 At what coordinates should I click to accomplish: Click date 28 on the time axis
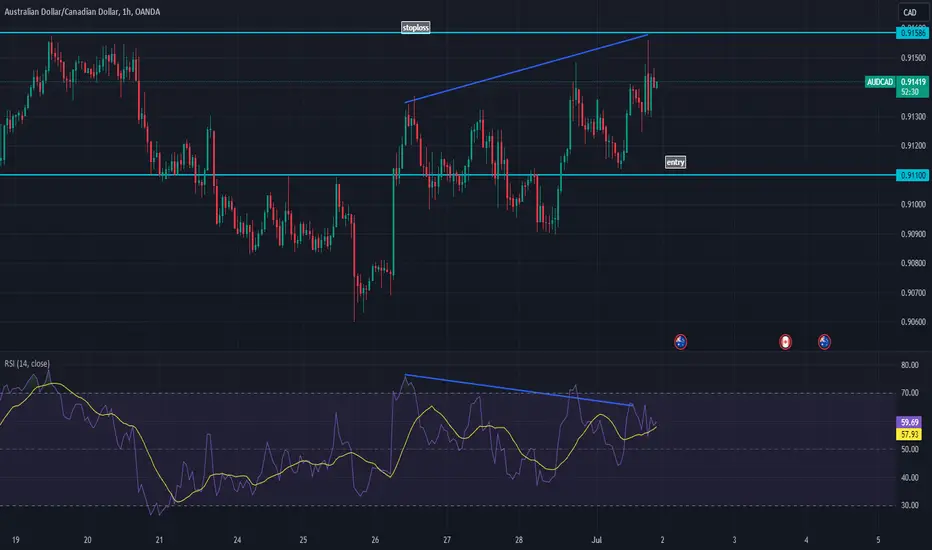click(519, 540)
